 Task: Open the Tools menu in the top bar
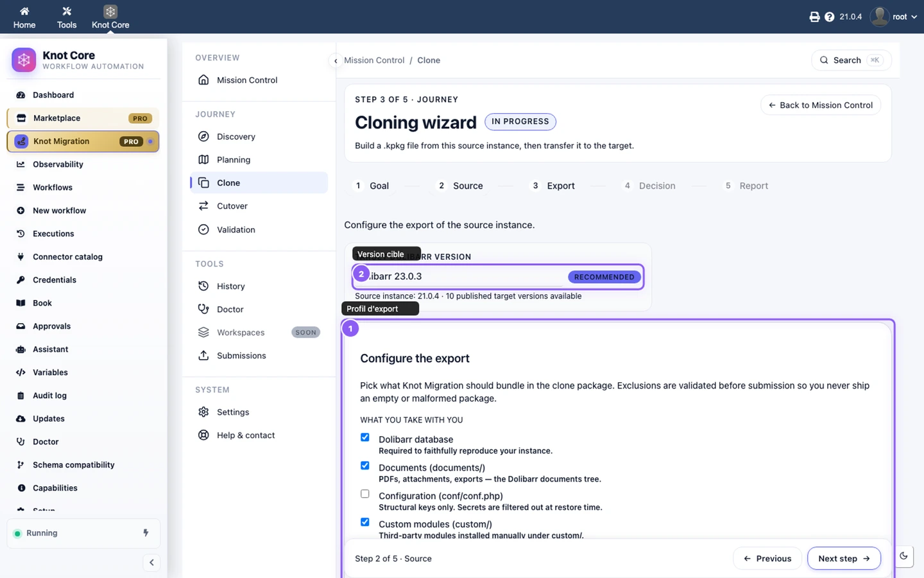(x=67, y=17)
